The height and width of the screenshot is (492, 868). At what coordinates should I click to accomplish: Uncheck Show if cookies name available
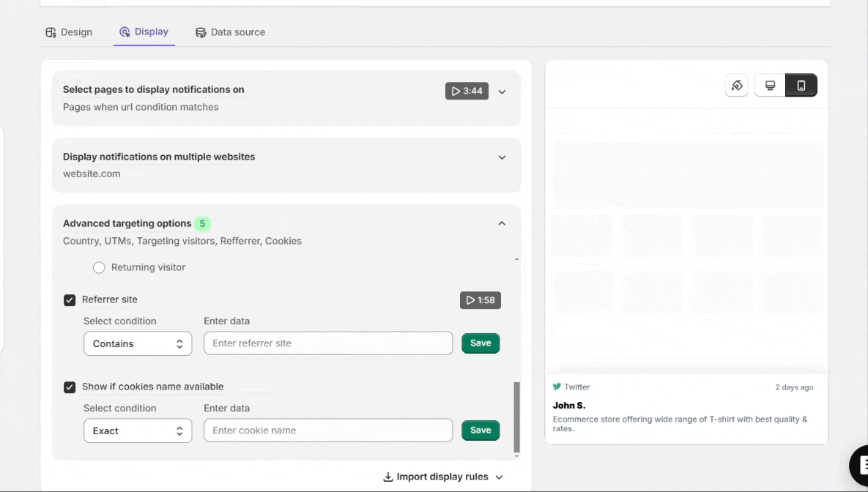(x=70, y=387)
